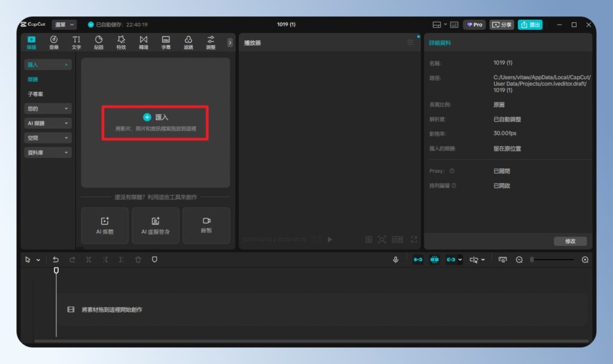Select the 轉場 transitions icon
Viewport: 613px width, 364px height.
[143, 42]
